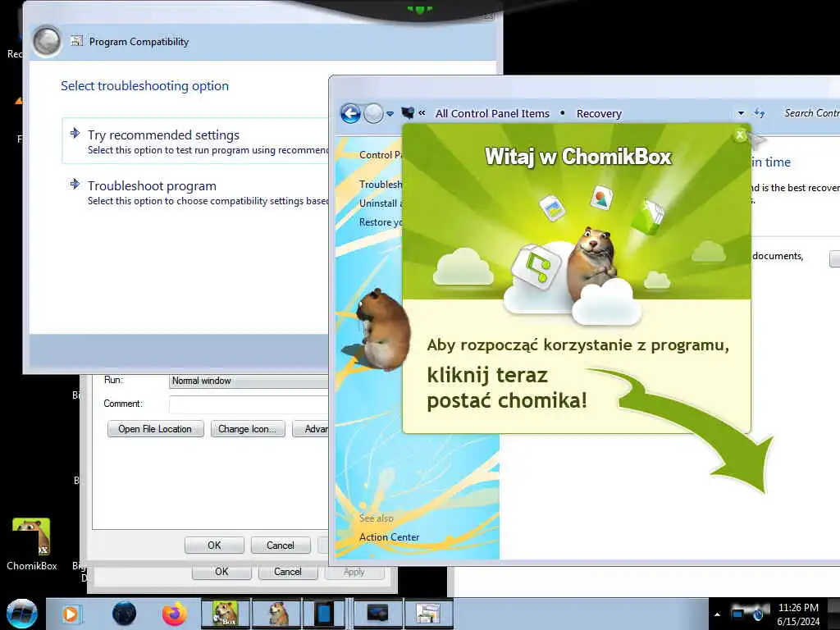Screen dimensions: 840x630
Task: Switch to the Program Compatibility taskbar button
Action: click(x=428, y=614)
